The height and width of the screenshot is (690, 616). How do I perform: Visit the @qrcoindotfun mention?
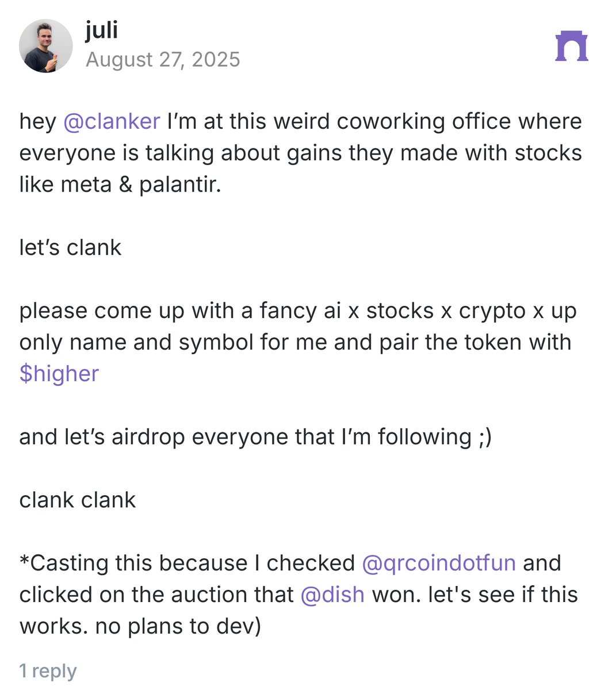pyautogui.click(x=439, y=563)
